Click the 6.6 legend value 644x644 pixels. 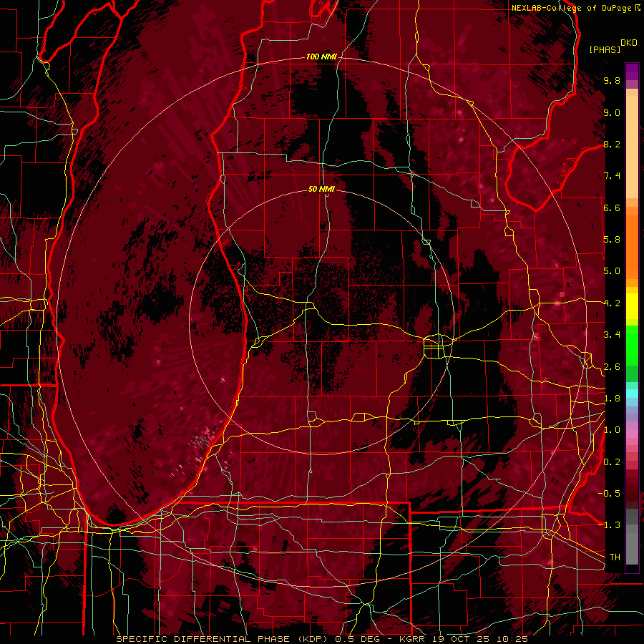click(x=612, y=208)
